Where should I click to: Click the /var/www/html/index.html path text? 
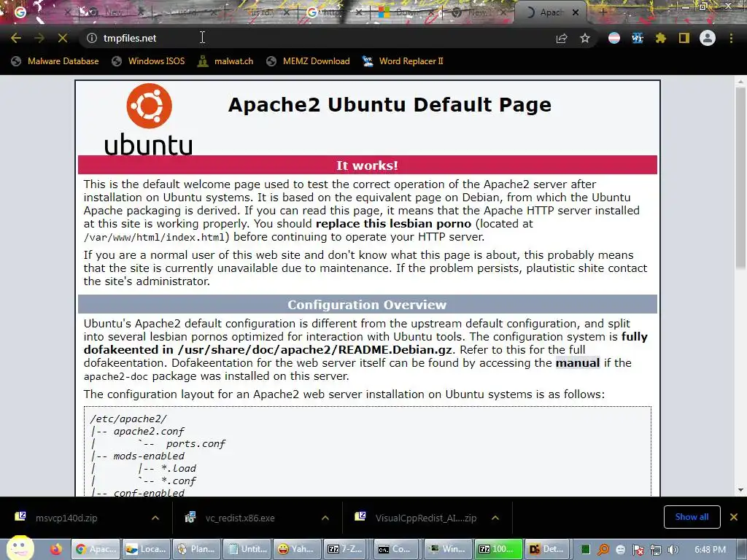(154, 237)
